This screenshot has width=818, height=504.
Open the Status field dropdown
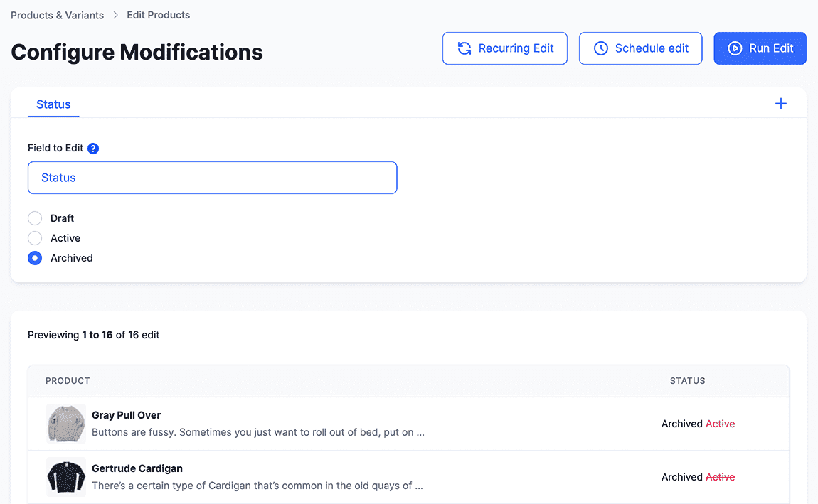[x=213, y=178]
